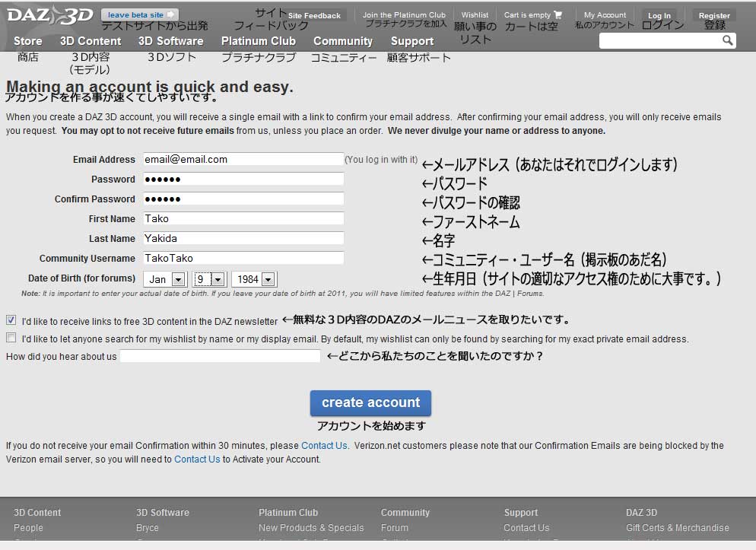Click the Password field
The image size is (756, 550).
click(x=243, y=179)
